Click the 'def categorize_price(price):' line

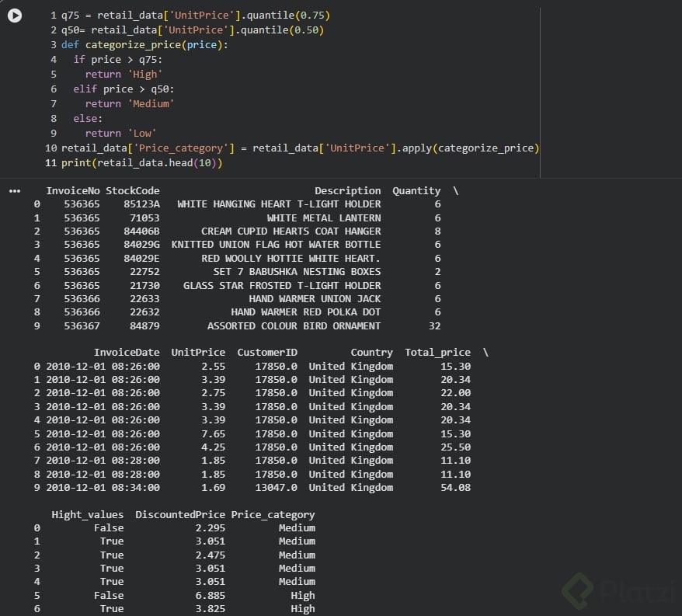click(144, 45)
